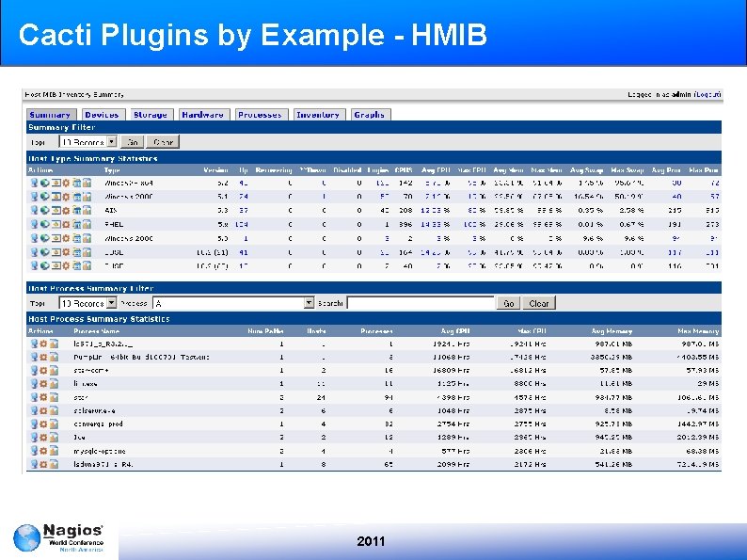Click orange gear icon in AIX row
Screen dimensions: 747x560
[x=66, y=210]
